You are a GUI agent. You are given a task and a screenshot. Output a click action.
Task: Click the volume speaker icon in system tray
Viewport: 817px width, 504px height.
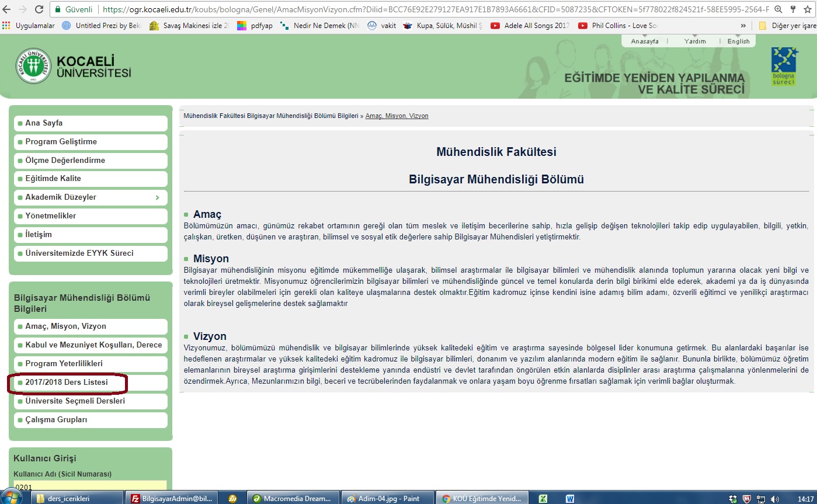775,498
